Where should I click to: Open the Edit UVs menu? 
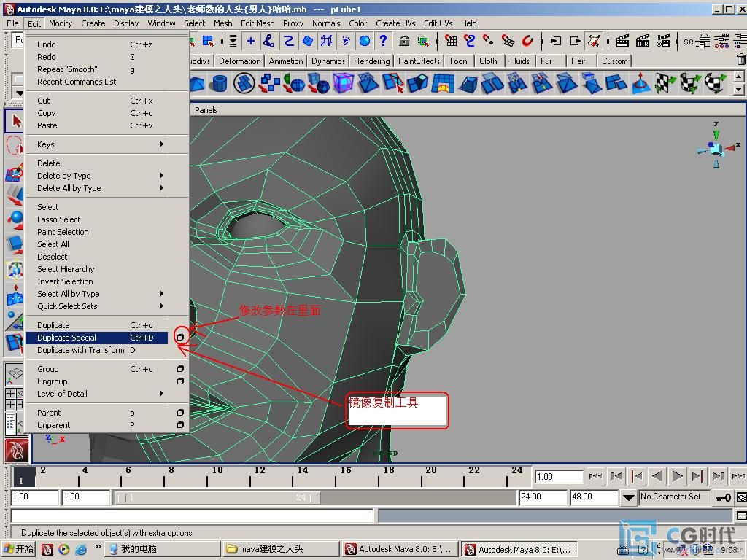(438, 23)
